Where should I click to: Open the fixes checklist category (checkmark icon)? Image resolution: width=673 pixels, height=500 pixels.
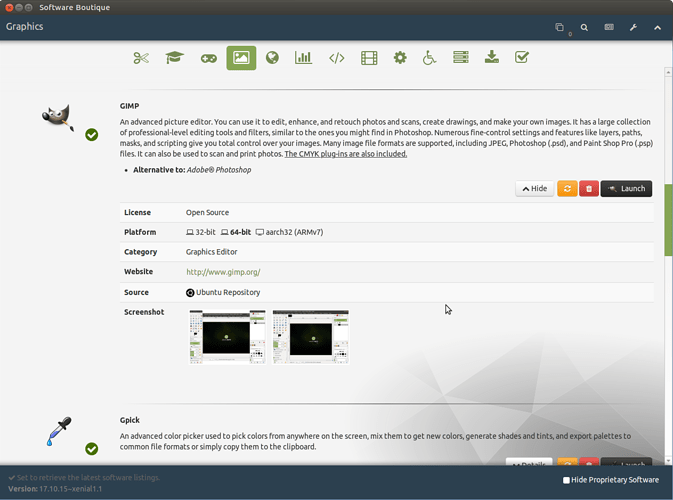(521, 57)
